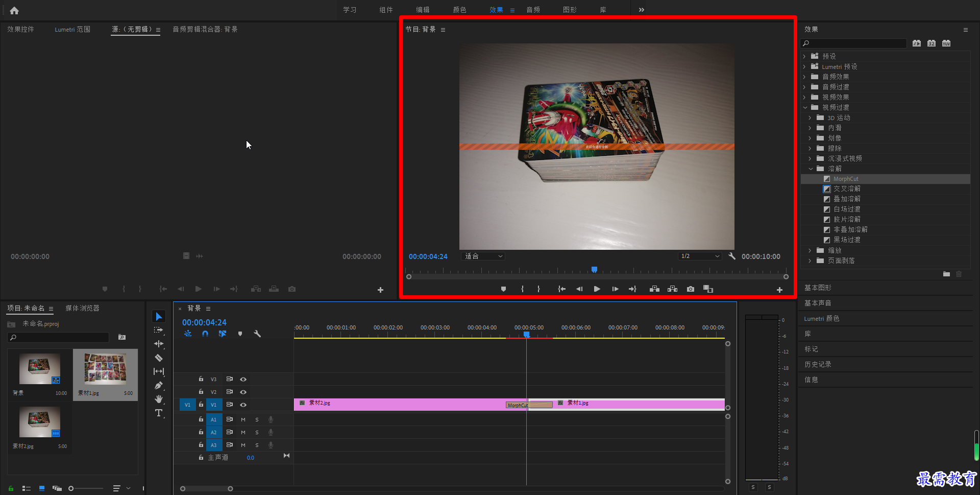Click YUV effects filter icon
The image size is (980, 495).
946,43
